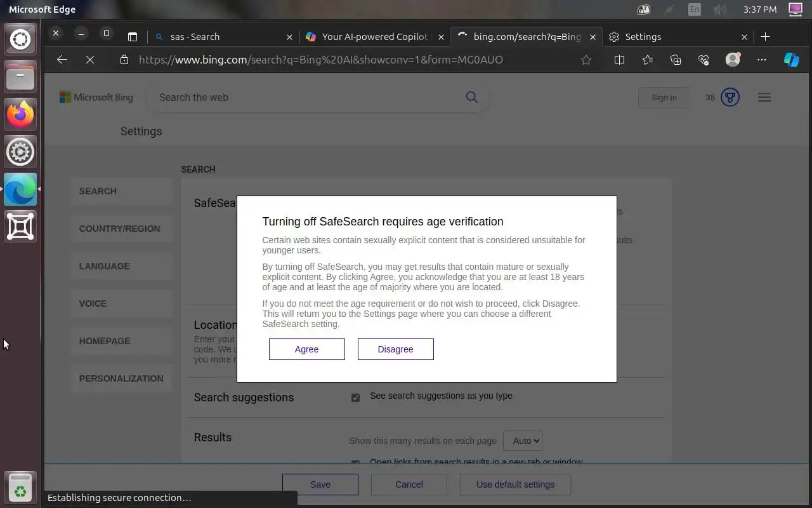This screenshot has width=812, height=508.
Task: Open a new browser tab
Action: click(765, 36)
